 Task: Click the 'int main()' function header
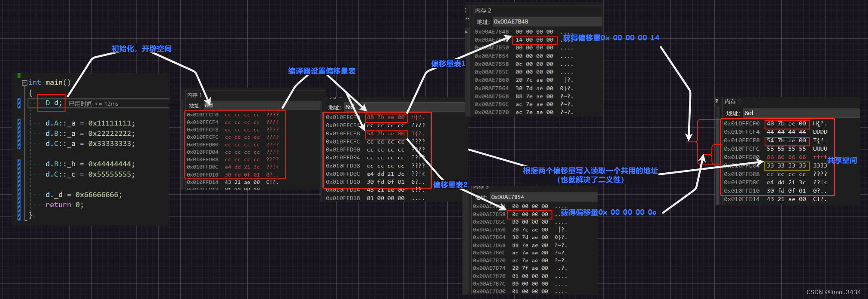(x=49, y=82)
